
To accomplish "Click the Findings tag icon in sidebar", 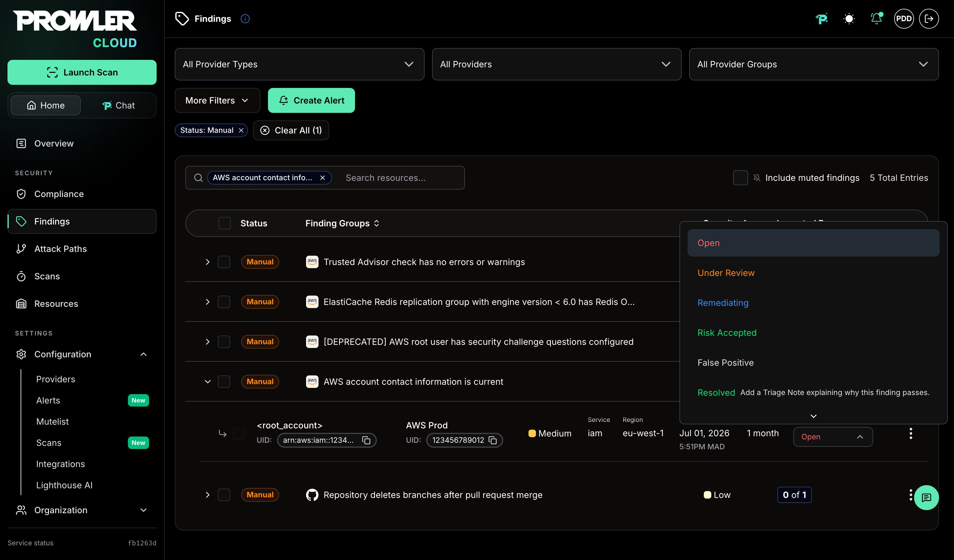I will 21,221.
